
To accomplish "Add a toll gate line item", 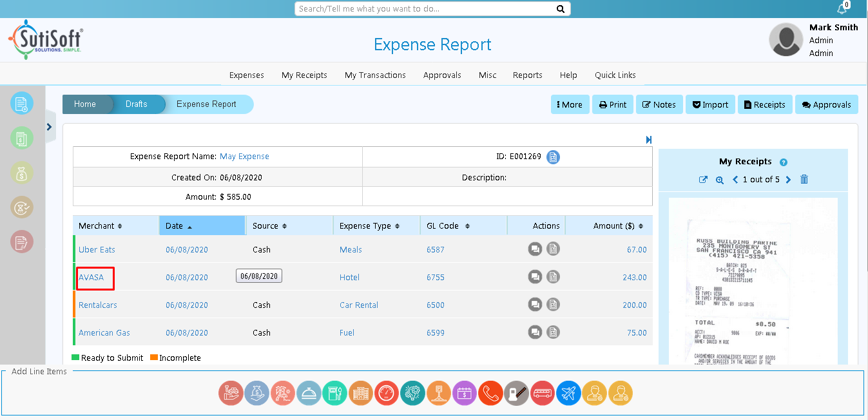I will (517, 392).
